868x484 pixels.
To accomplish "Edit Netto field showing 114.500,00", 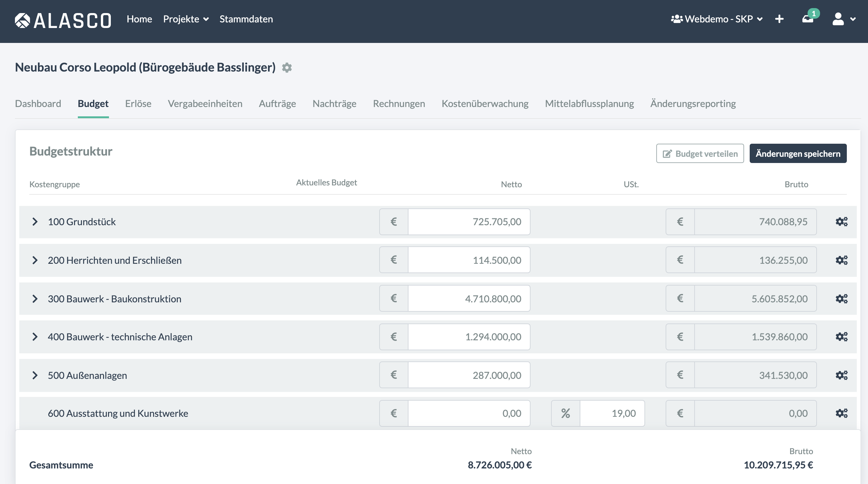I will [469, 260].
